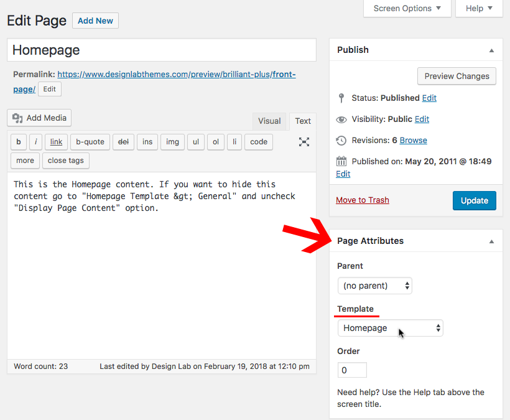Insert b-quote tag from the toolbar
The height and width of the screenshot is (420, 510).
pos(90,142)
